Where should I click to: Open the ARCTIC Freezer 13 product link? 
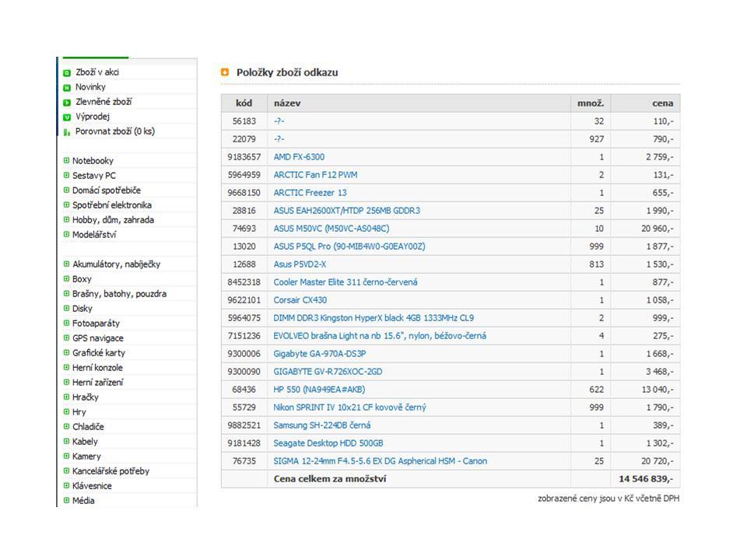coord(310,193)
